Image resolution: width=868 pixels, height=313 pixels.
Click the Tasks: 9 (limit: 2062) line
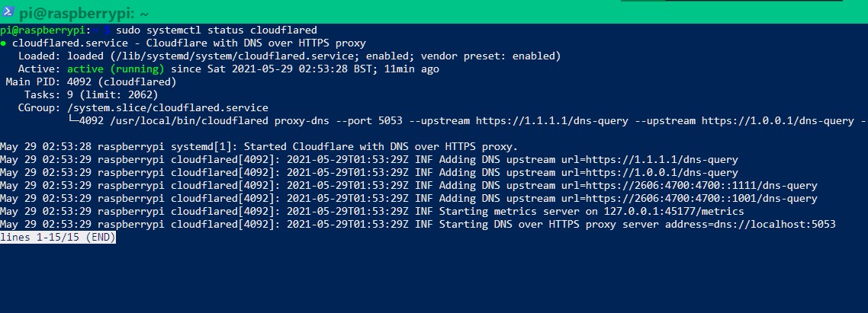pyautogui.click(x=92, y=94)
